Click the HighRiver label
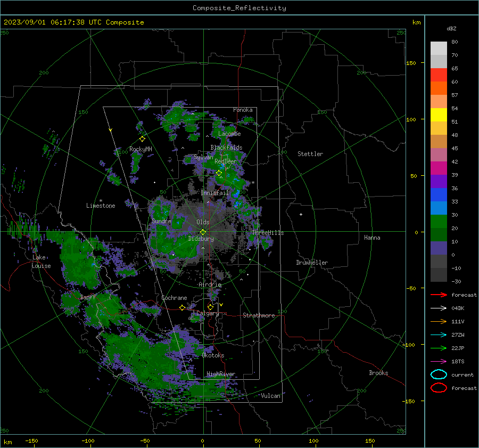This screenshot has width=479, height=448. coord(221,374)
